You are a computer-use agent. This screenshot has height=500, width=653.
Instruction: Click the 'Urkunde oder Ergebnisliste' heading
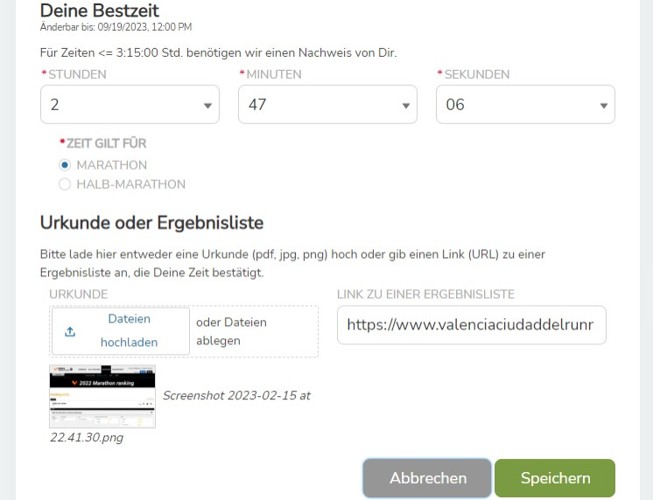[x=151, y=222]
